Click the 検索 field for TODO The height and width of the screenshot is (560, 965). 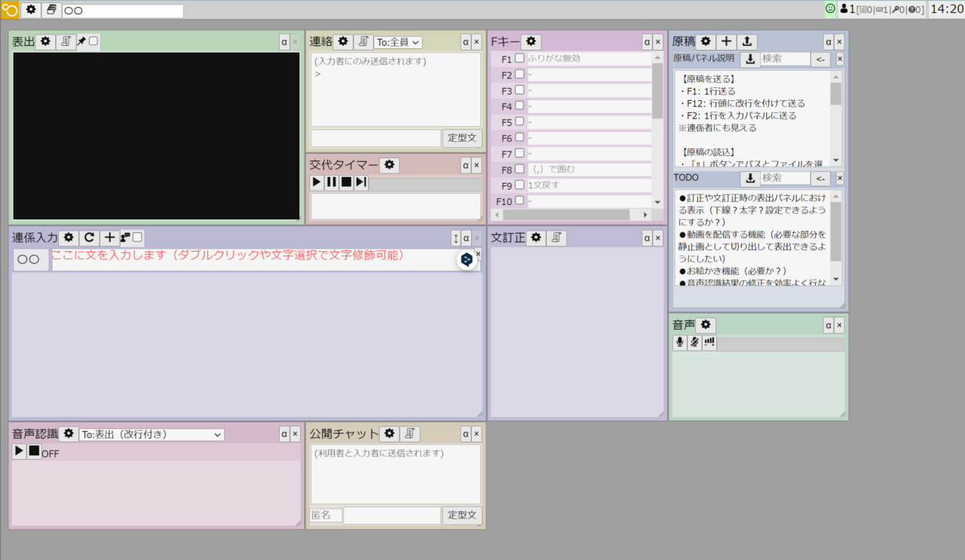point(785,179)
